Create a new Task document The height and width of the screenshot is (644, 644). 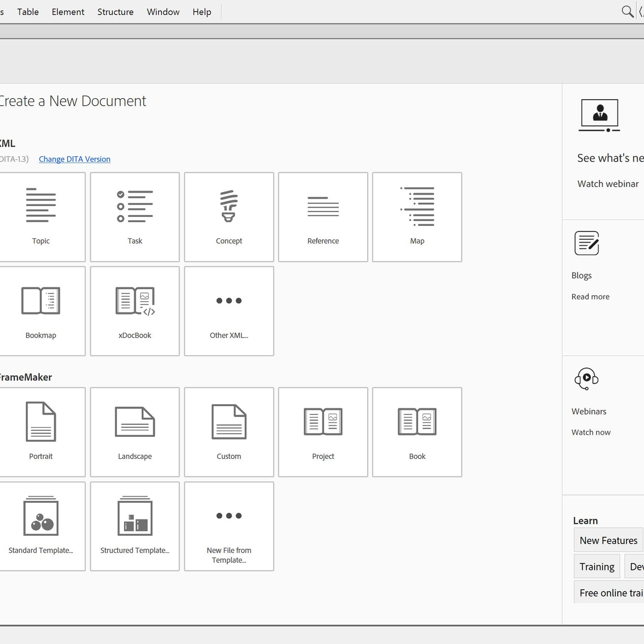(135, 217)
